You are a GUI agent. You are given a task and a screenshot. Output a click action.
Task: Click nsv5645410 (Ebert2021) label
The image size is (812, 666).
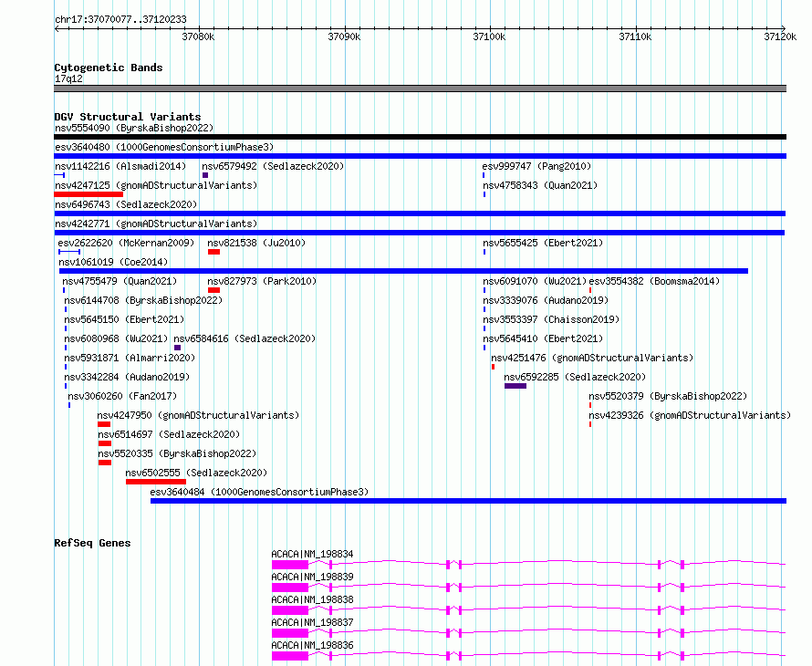543,338
